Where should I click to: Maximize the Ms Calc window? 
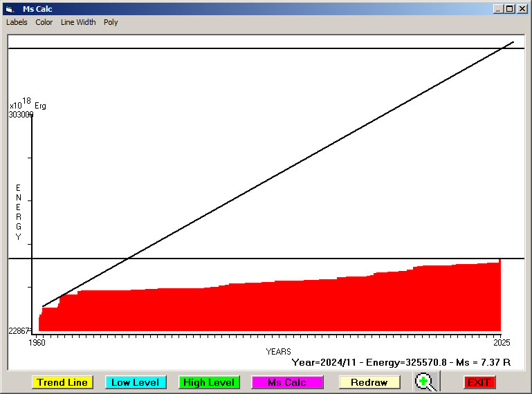coord(510,9)
